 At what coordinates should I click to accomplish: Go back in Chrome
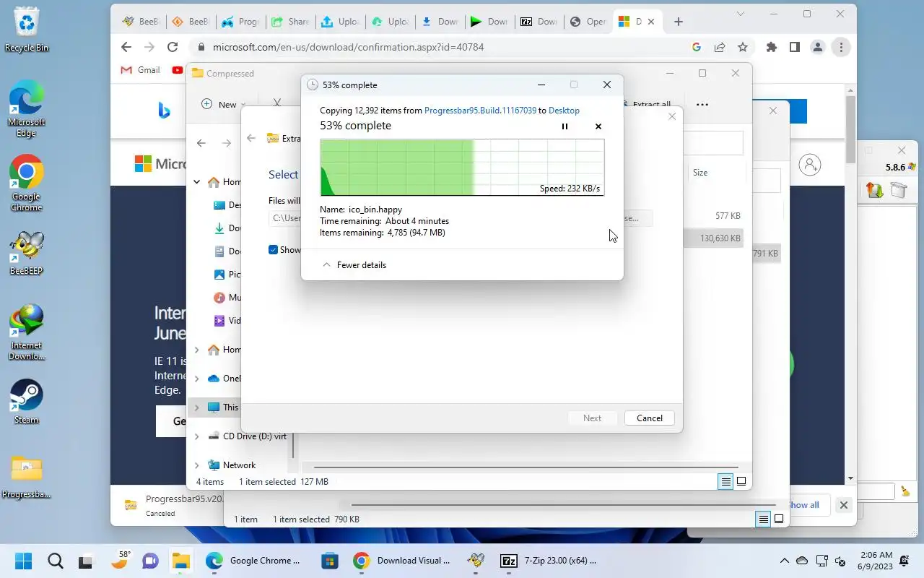click(x=126, y=47)
